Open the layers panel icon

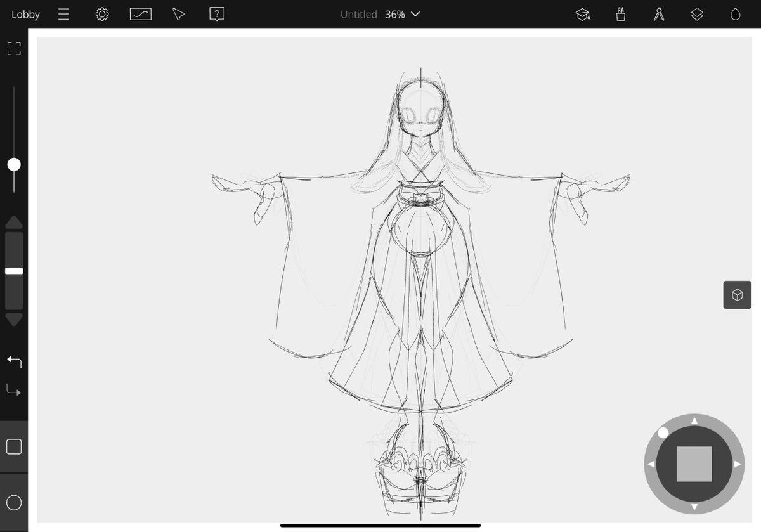(x=697, y=14)
